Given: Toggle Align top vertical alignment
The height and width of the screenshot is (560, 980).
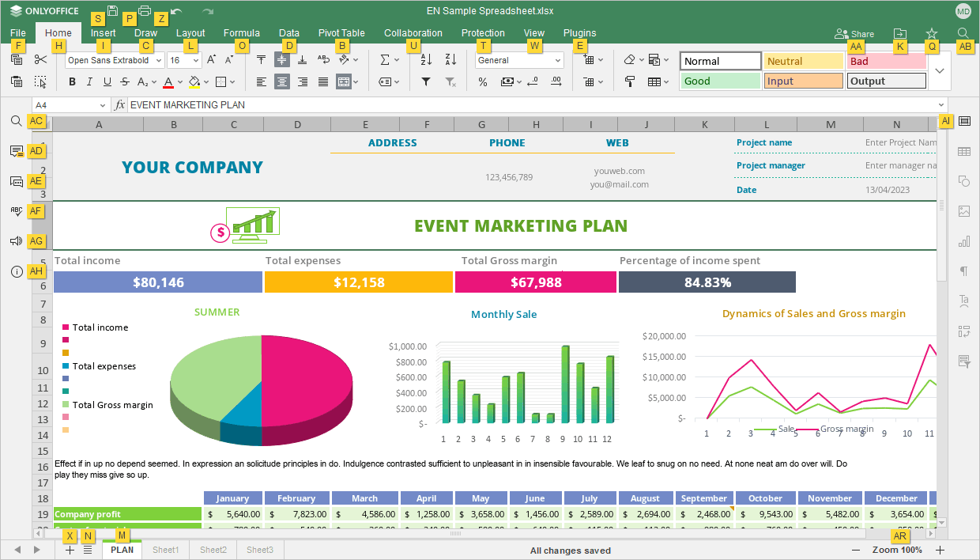Looking at the screenshot, I should (x=262, y=59).
